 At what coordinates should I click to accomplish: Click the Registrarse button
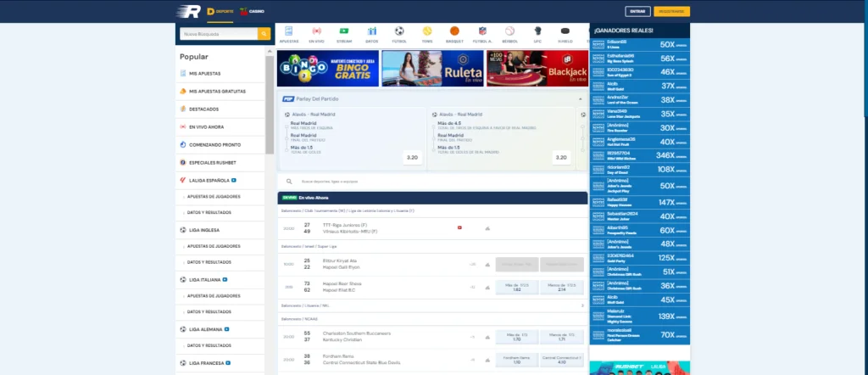[671, 11]
